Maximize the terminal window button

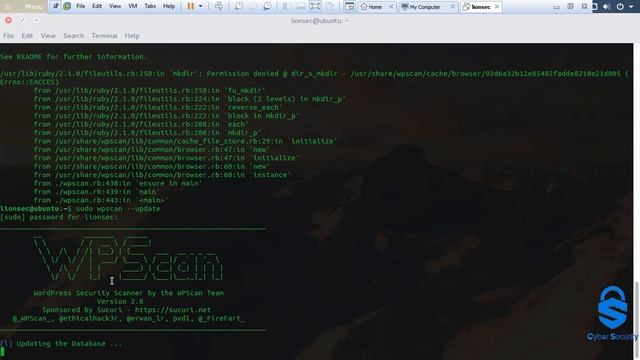22,20
